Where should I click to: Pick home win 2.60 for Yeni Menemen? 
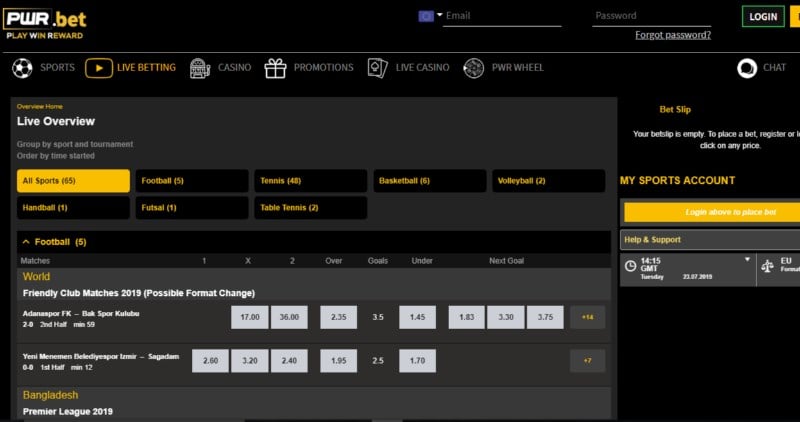(210, 361)
